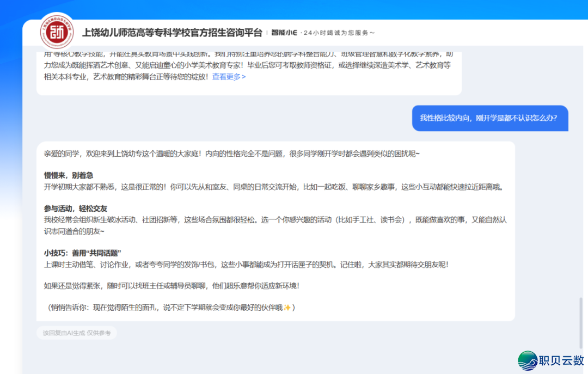Click the vertical scrollbar thumb of the chat
This screenshot has width=588, height=374.
pos(580,321)
